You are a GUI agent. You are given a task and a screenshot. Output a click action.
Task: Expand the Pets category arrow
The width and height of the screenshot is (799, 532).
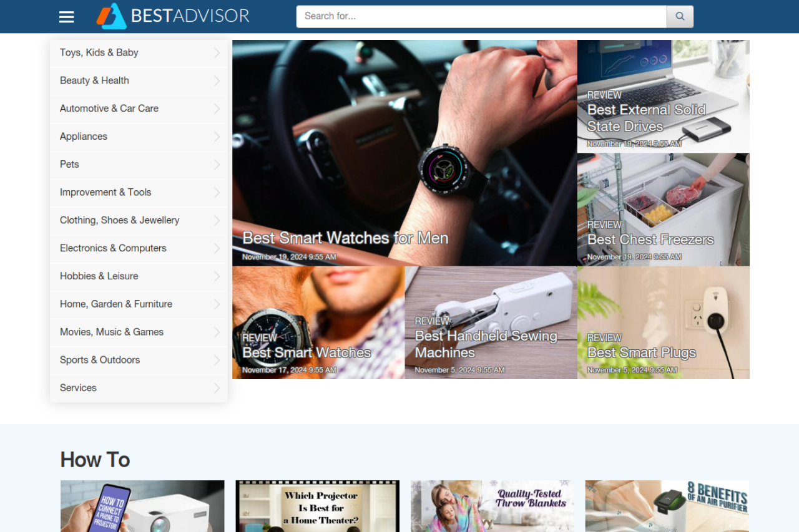point(217,165)
